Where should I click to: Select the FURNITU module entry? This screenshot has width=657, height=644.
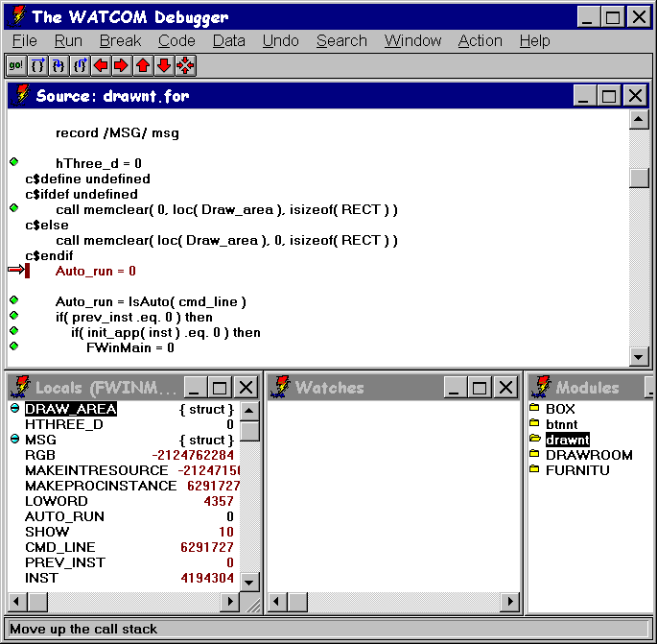coord(576,470)
